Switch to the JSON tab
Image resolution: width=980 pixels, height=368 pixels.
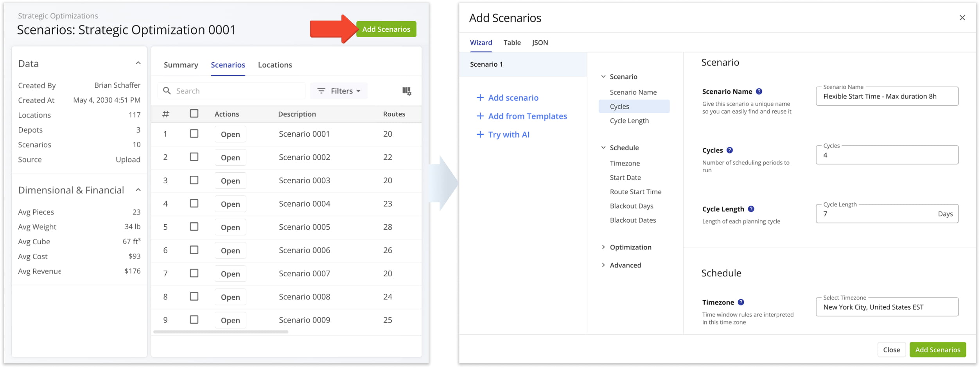[540, 43]
